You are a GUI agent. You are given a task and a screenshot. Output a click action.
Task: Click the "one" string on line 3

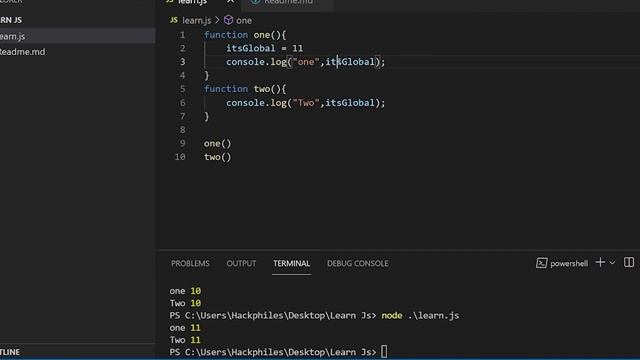tap(306, 62)
